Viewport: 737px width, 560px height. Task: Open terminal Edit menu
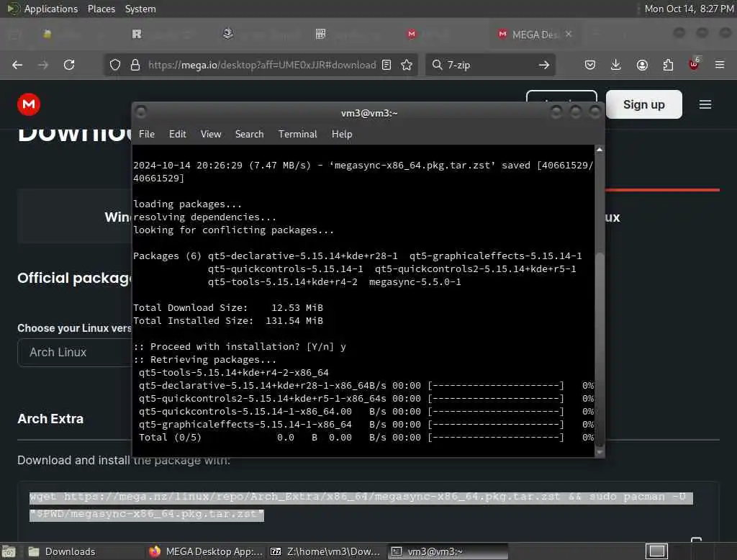pos(177,135)
